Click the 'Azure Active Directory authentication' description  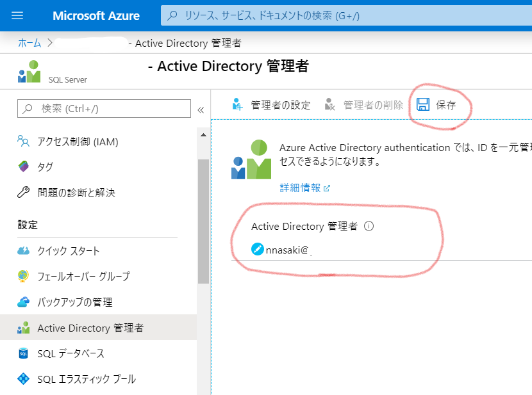406,154
